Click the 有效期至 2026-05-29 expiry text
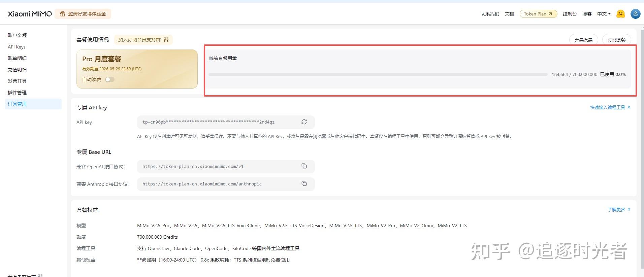 click(112, 69)
